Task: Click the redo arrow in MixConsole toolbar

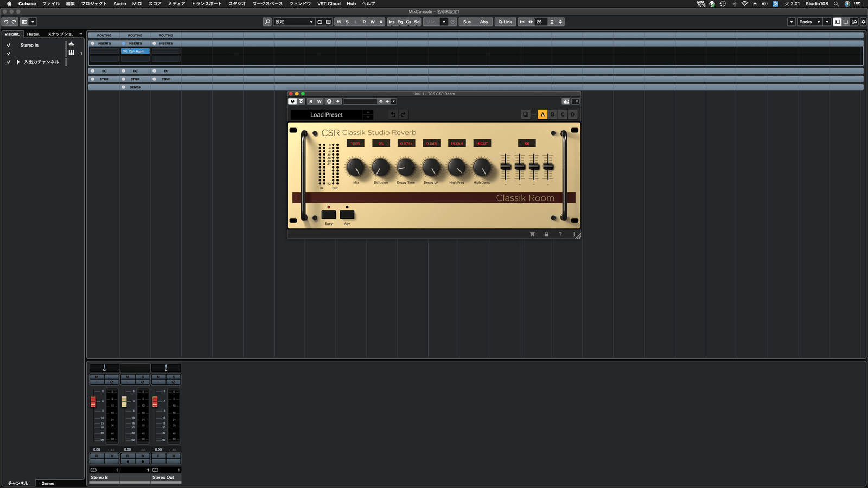Action: click(14, 22)
